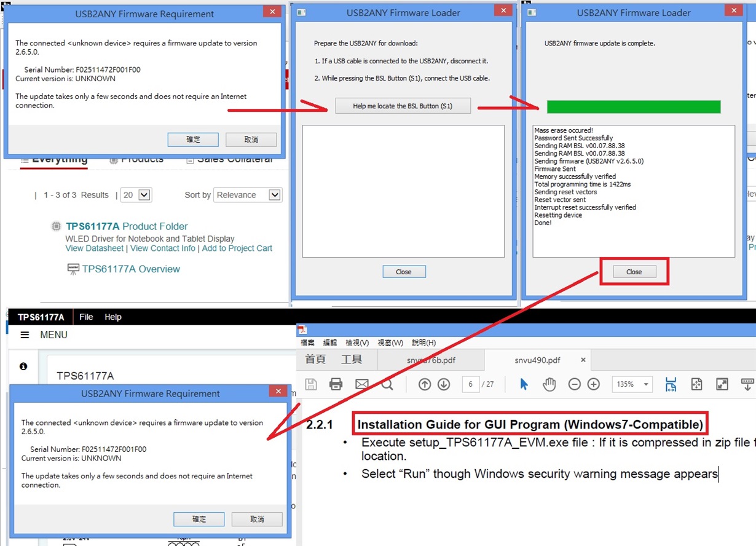The height and width of the screenshot is (546, 756).
Task: Click Close in middle Firmware Loader window
Action: (404, 272)
